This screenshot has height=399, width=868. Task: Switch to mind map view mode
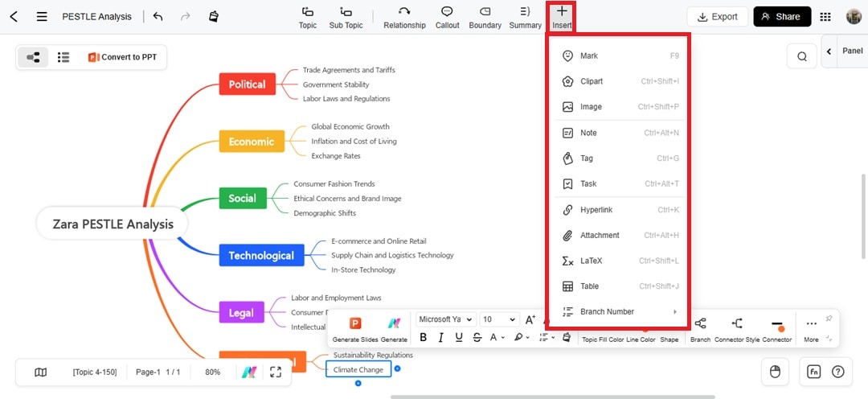33,57
